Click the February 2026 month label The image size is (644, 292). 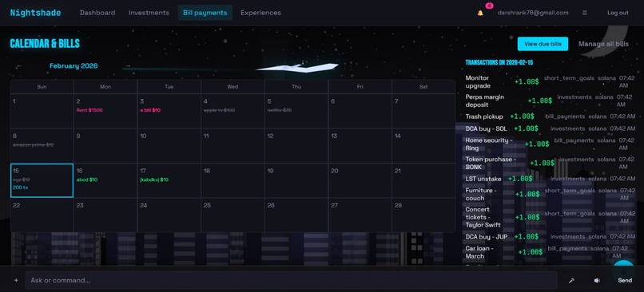74,65
